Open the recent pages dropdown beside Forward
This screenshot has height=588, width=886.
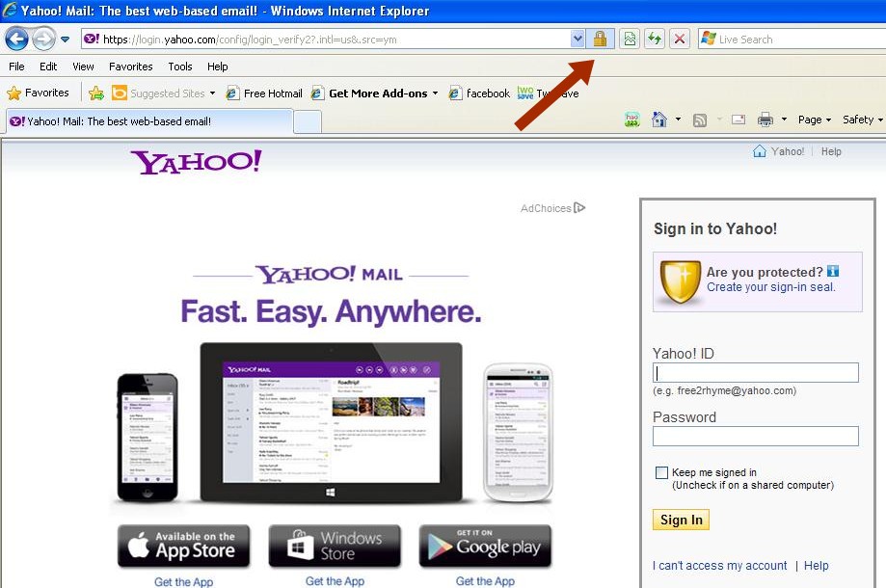[x=65, y=40]
